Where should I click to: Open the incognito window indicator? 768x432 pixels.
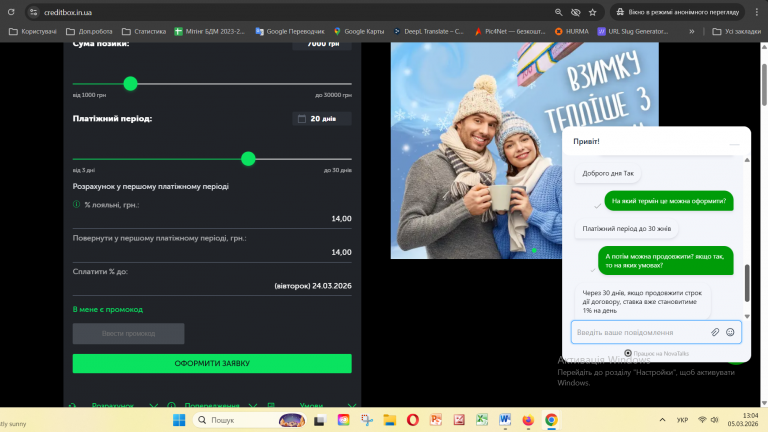677,12
